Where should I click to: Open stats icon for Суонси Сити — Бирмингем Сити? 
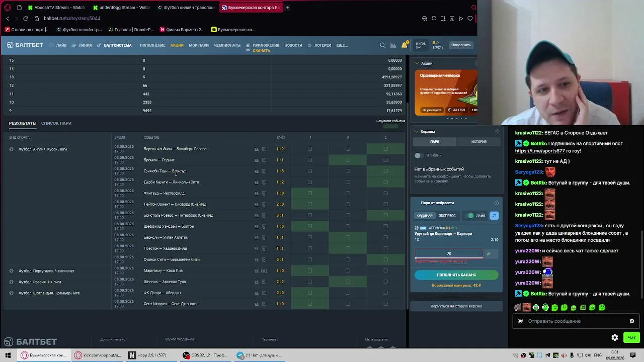pyautogui.click(x=256, y=259)
